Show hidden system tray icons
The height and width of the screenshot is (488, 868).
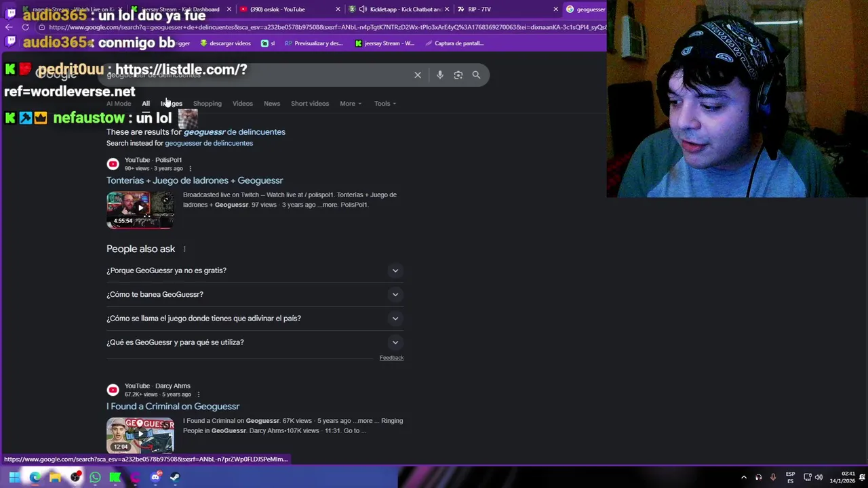[744, 477]
